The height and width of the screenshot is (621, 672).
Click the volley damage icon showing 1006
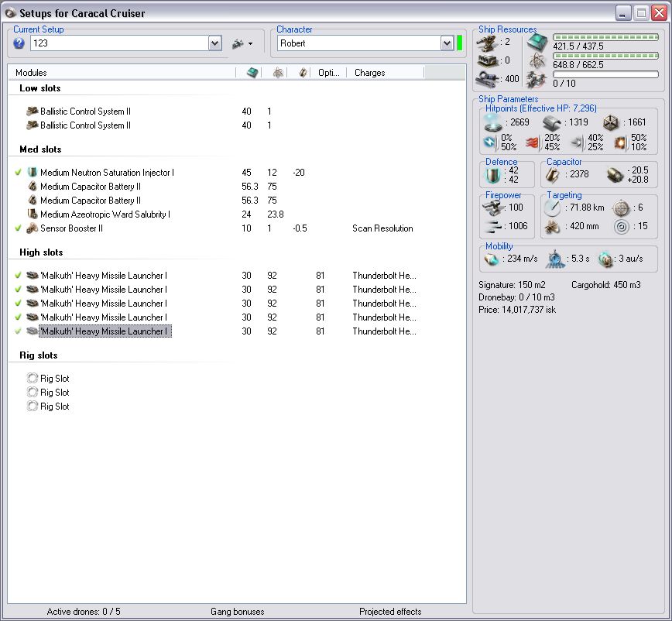tap(493, 226)
